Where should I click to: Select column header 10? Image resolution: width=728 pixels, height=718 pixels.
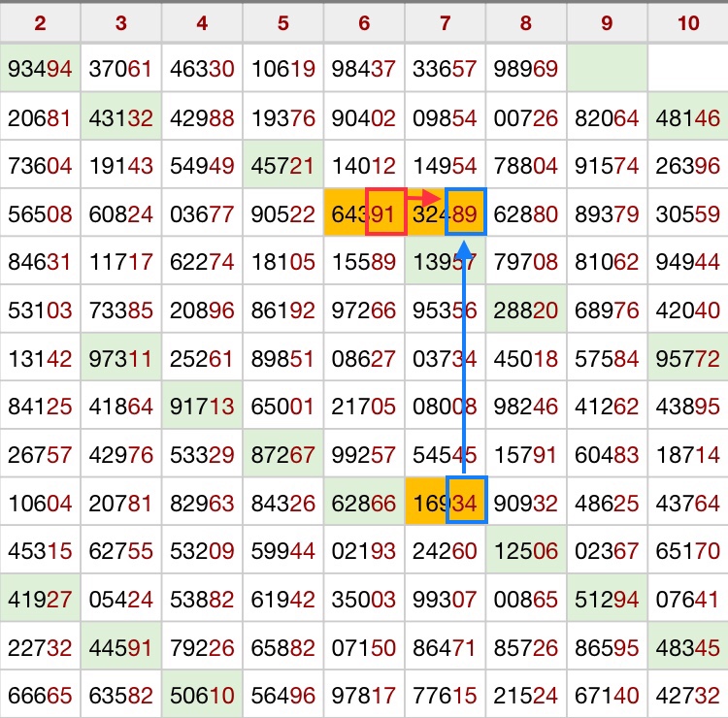(x=688, y=22)
